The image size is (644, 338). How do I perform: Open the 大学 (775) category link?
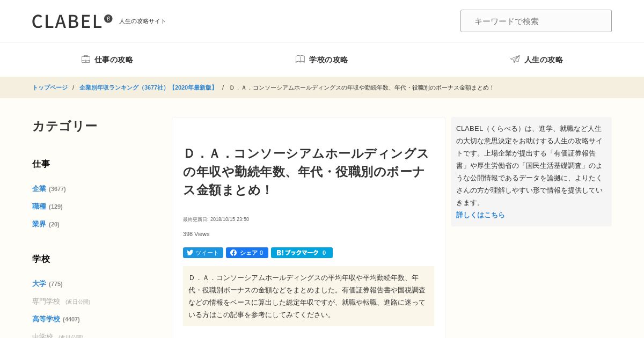47,284
